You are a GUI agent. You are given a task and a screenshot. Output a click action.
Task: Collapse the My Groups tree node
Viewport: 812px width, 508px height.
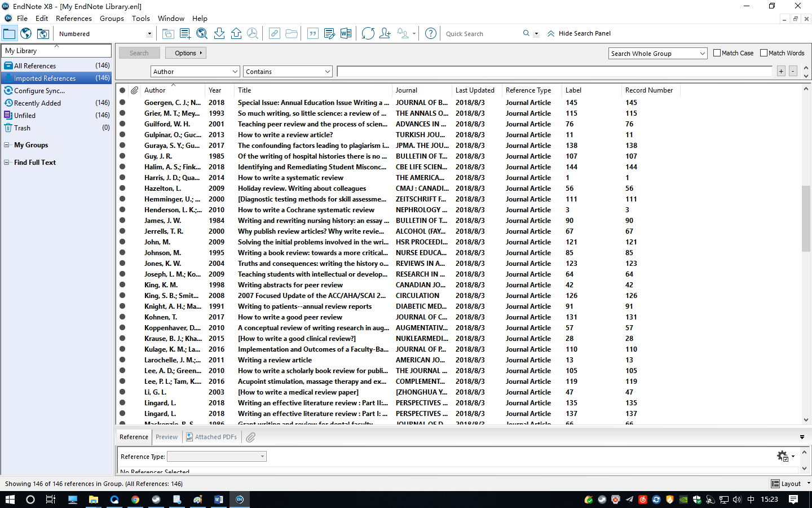(7, 145)
